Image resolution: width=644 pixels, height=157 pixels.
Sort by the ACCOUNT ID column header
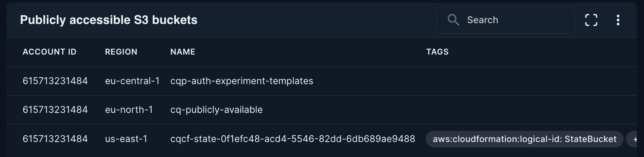(50, 52)
